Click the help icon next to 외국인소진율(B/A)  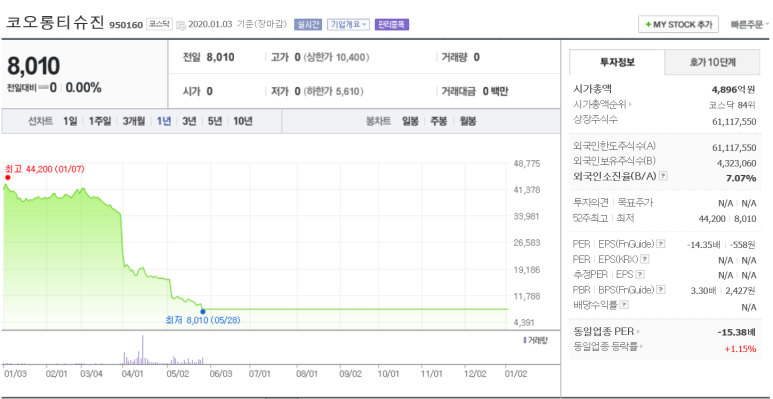click(x=664, y=176)
